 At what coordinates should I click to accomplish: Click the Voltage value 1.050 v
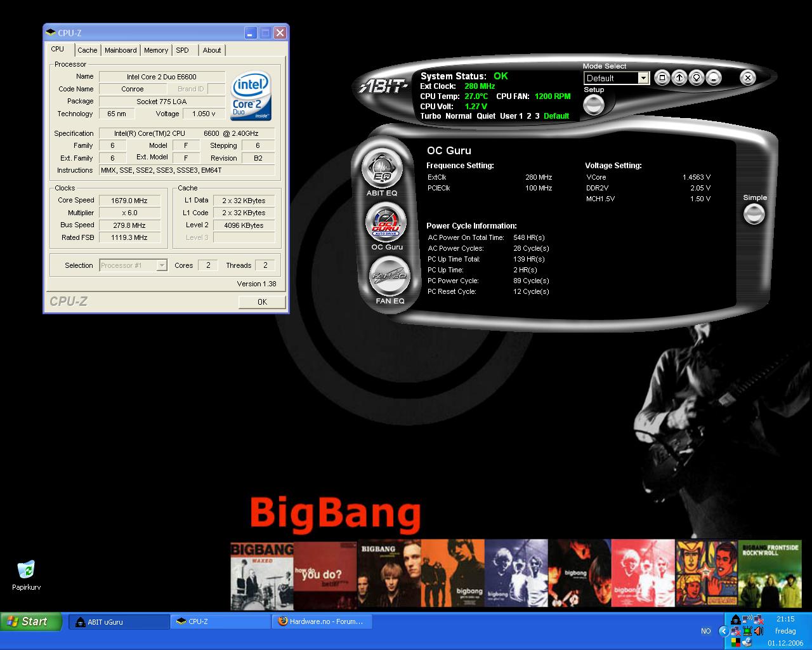point(204,114)
